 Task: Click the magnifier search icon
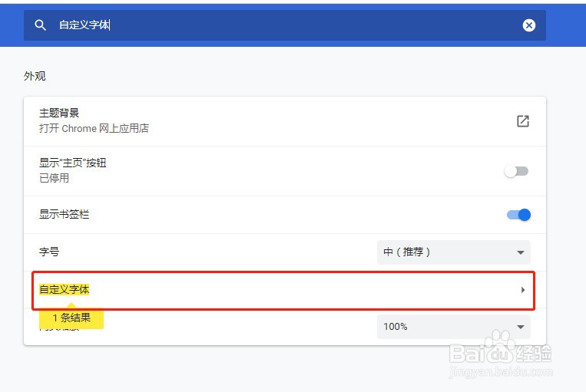coord(40,25)
